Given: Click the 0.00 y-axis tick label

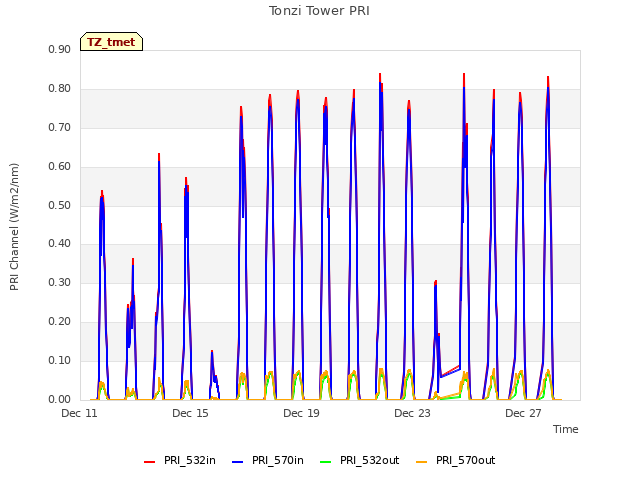Looking at the screenshot, I should pos(60,400).
